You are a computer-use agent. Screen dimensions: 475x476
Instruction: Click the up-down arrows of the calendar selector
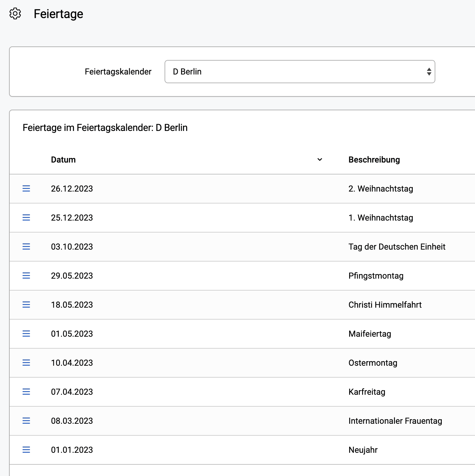[x=429, y=72]
